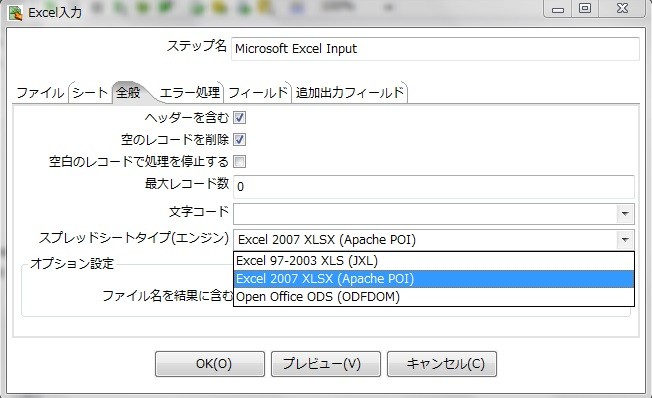Maximize the Excel入力 dialog window
652x398 pixels.
(x=585, y=8)
